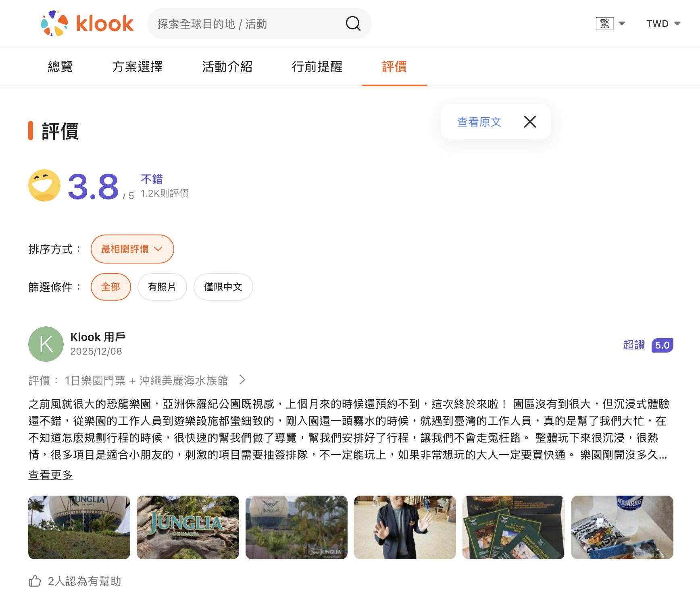Viewport: 700px width, 602px height.
Task: Click the 5.0 rating badge
Action: tap(662, 345)
